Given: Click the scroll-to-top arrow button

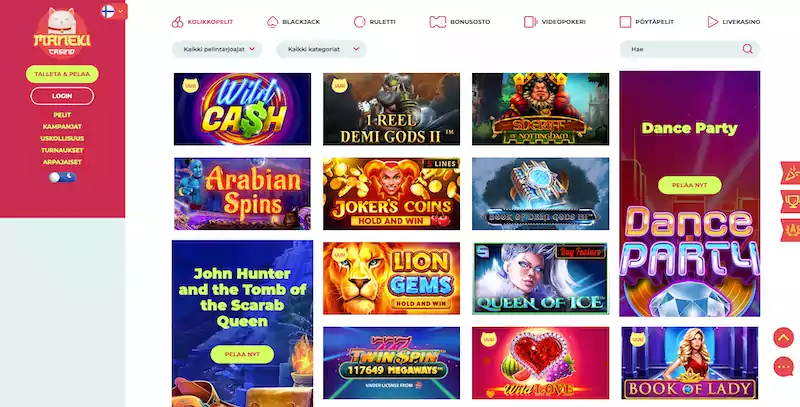Looking at the screenshot, I should [x=784, y=338].
